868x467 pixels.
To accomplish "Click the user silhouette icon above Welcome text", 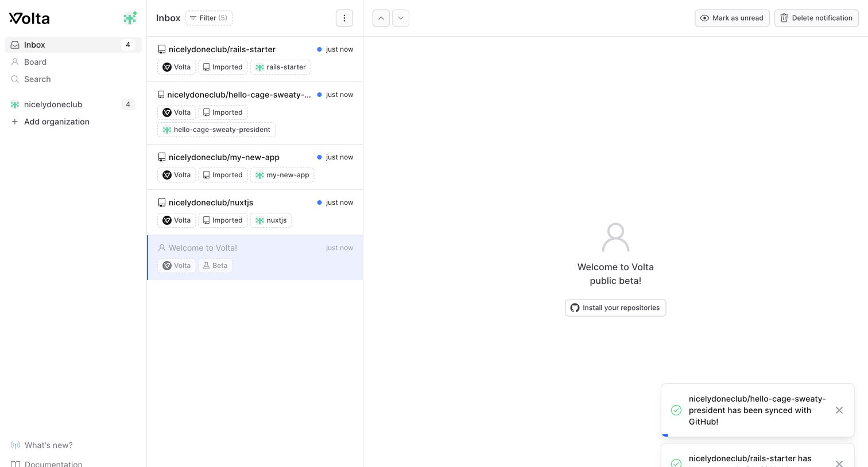I will (615, 238).
